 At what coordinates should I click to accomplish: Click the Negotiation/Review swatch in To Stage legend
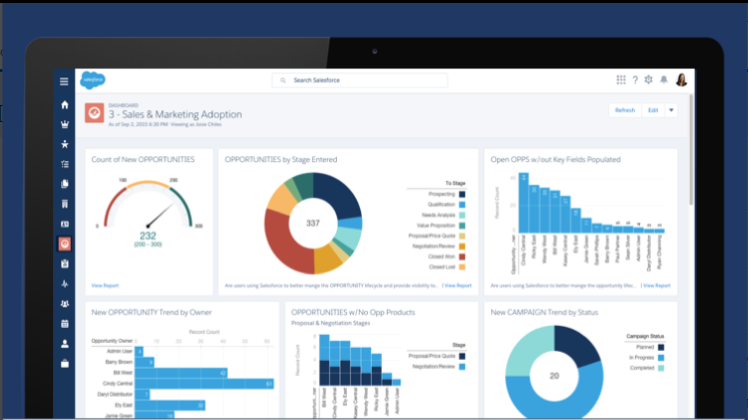pyautogui.click(x=462, y=246)
